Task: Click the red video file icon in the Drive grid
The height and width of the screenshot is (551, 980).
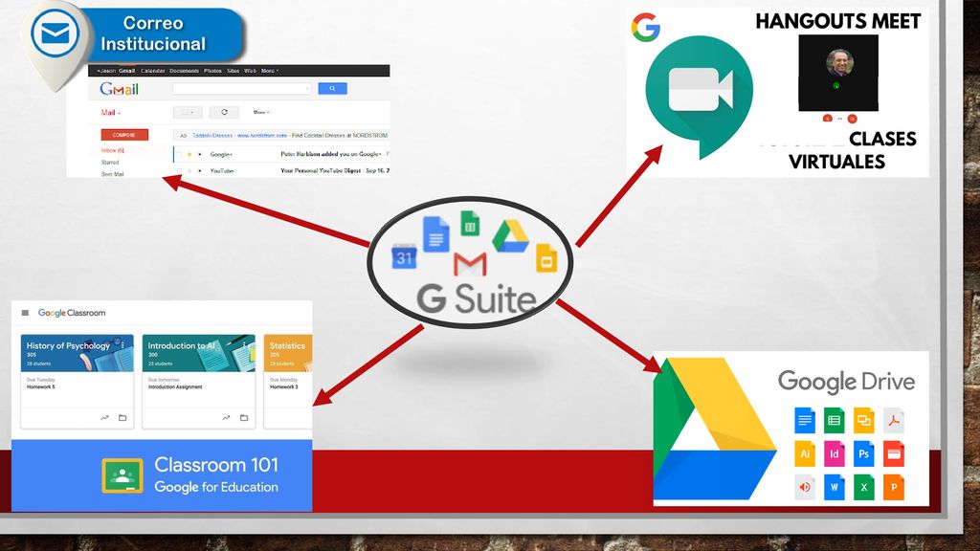Action: 894,454
